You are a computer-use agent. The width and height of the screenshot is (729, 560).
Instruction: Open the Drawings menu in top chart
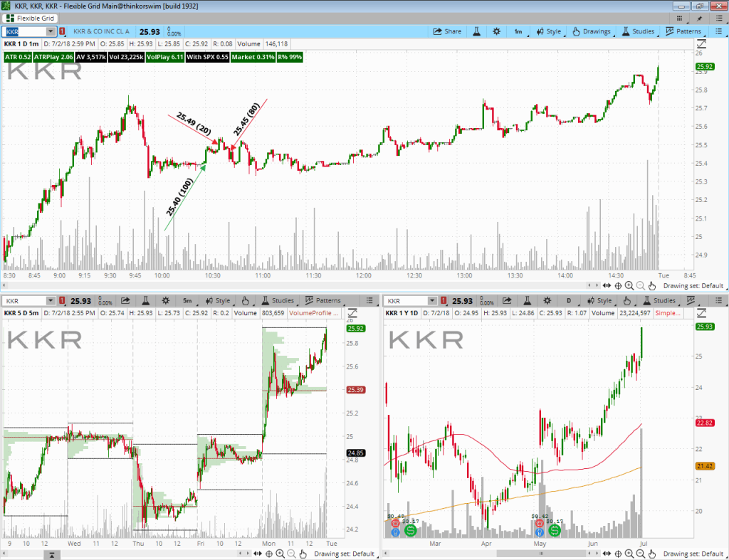pyautogui.click(x=590, y=31)
